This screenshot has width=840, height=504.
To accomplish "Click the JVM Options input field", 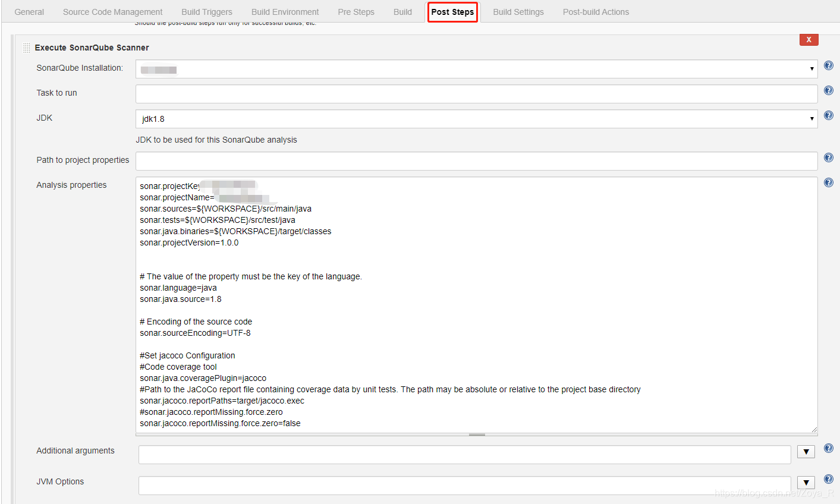I will pos(465,486).
